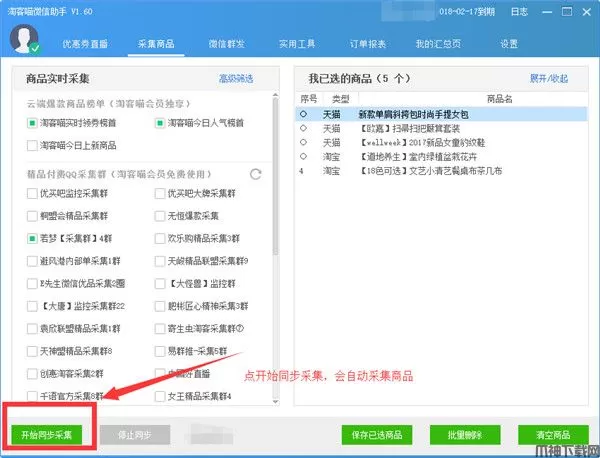Screen dimensions: 600x458
Task: Check 【大康】监控采集群22 checkbox
Action: coord(32,306)
